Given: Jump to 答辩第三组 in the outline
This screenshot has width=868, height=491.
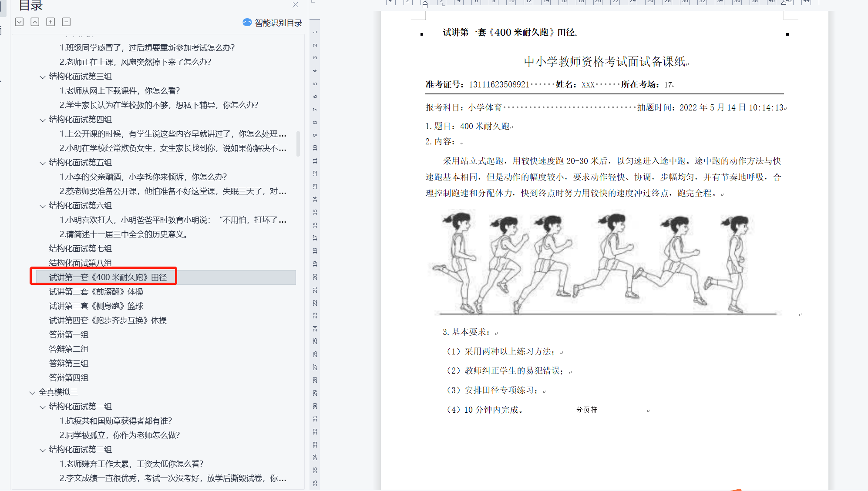Looking at the screenshot, I should point(68,363).
